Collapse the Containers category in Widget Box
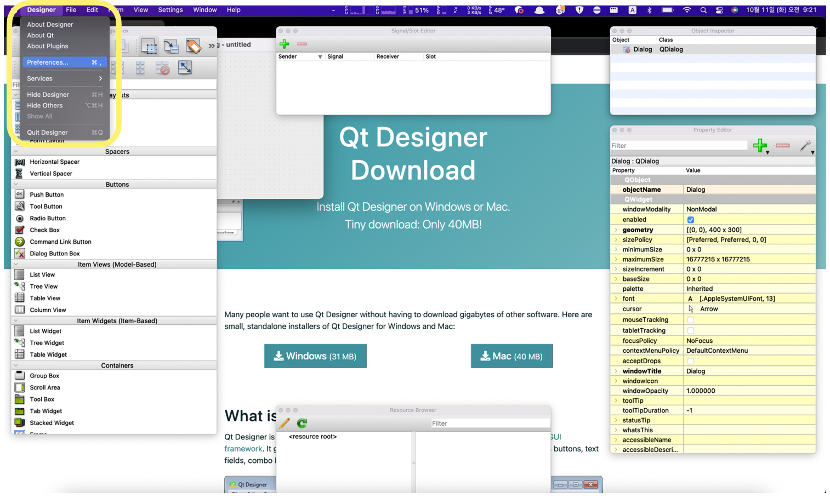Image resolution: width=830 pixels, height=504 pixels. point(16,365)
